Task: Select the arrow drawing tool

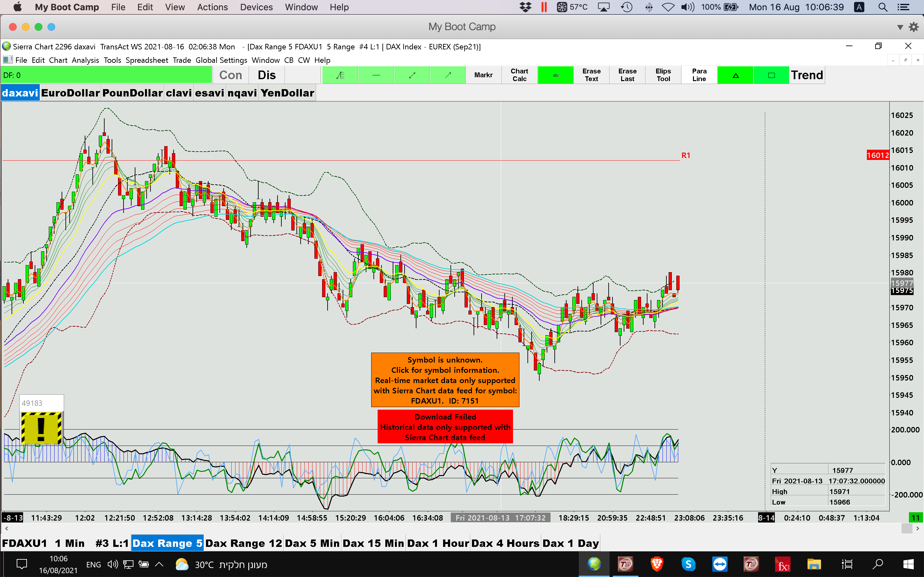Action: coord(448,75)
